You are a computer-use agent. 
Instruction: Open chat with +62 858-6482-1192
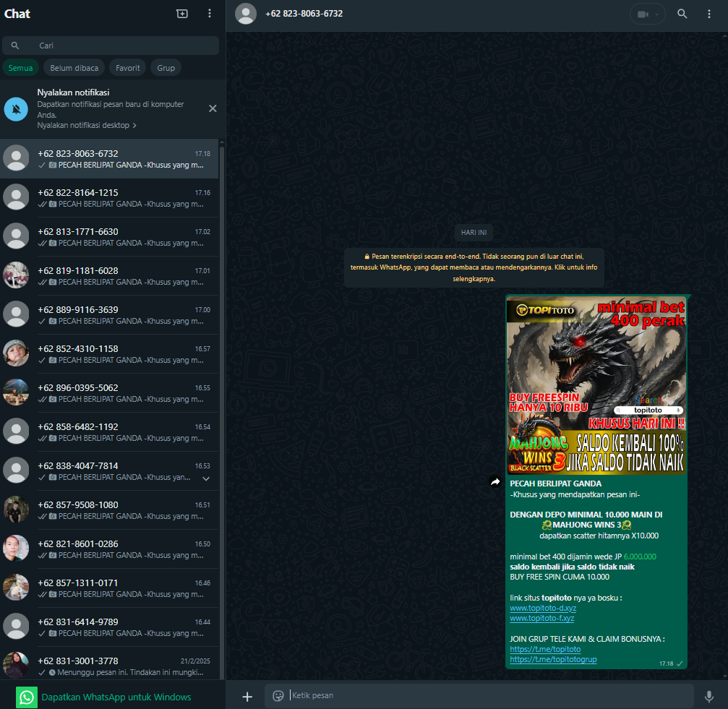pos(110,431)
